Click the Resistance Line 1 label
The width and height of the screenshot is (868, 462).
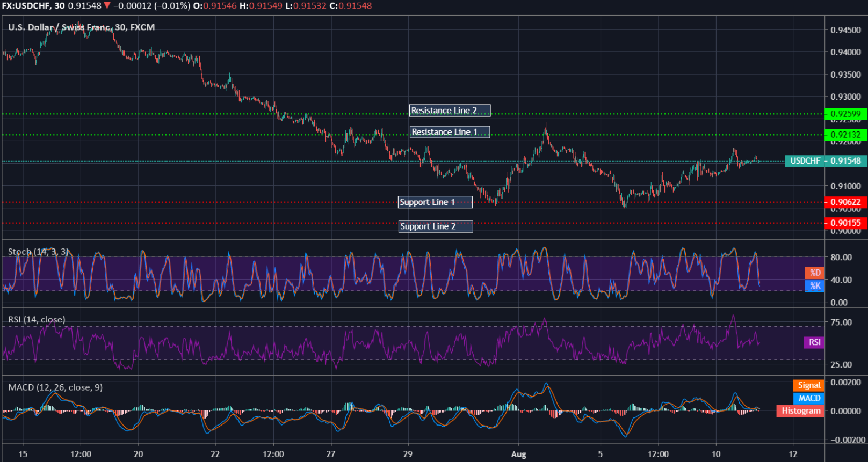coord(450,132)
